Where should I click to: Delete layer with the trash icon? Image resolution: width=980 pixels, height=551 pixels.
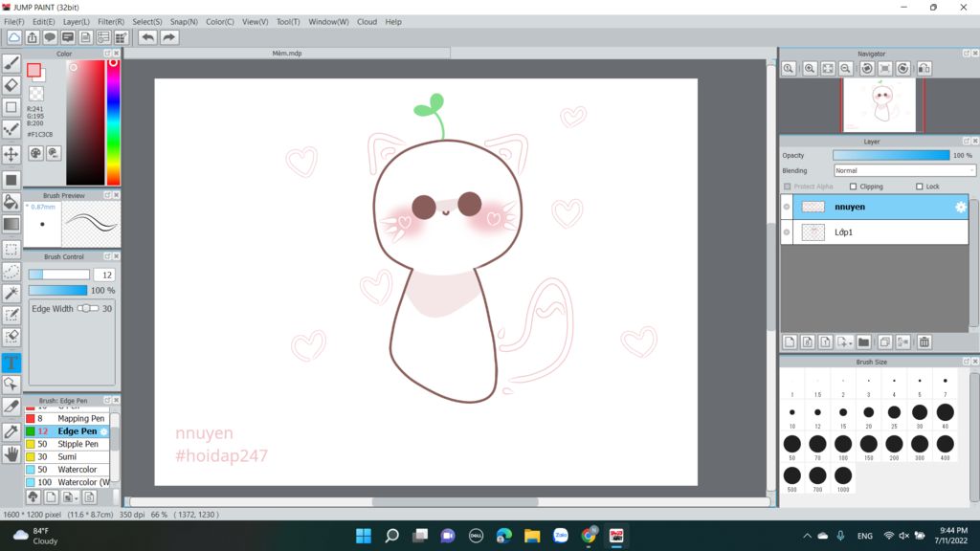point(924,342)
